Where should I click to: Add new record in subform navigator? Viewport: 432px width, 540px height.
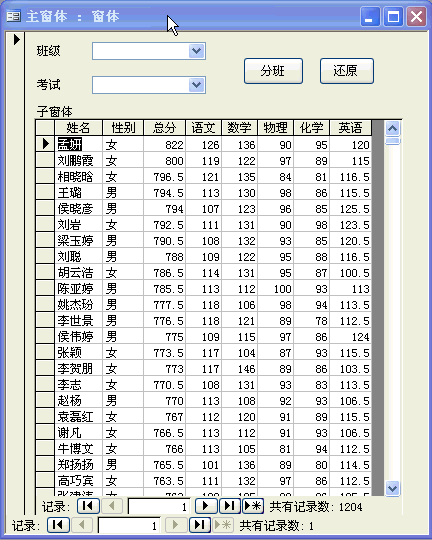point(253,506)
